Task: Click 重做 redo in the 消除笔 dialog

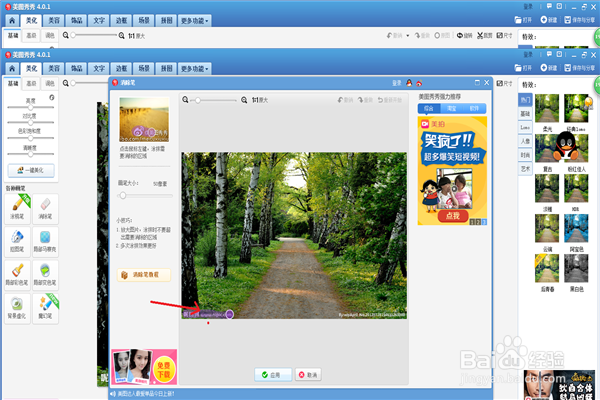Action: 365,100
